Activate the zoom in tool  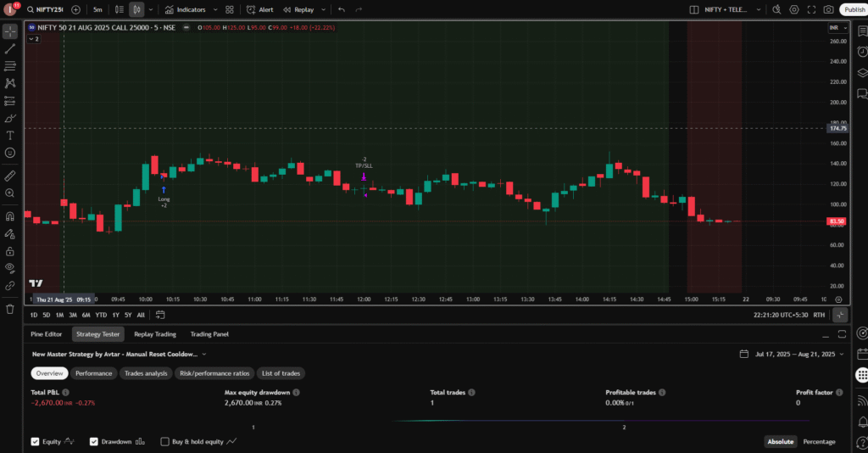click(x=10, y=193)
